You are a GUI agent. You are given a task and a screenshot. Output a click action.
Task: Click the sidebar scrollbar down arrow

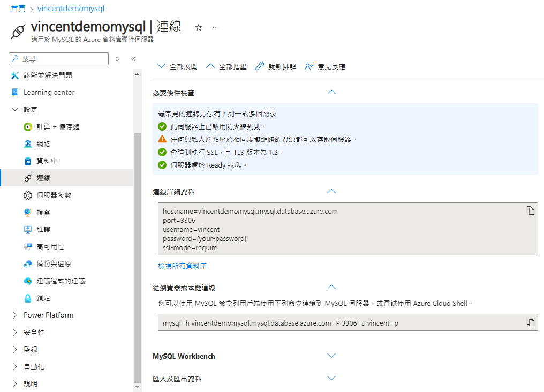pos(137,387)
